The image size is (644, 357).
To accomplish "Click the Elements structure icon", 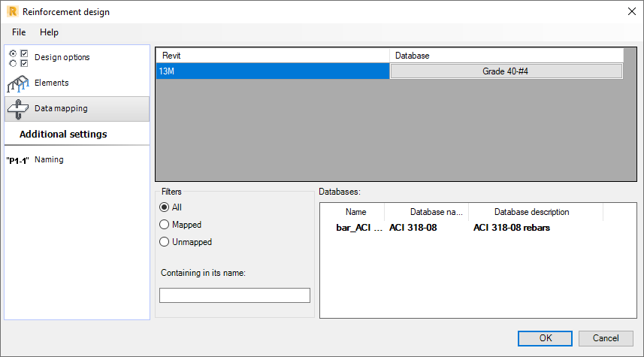I will [x=18, y=83].
